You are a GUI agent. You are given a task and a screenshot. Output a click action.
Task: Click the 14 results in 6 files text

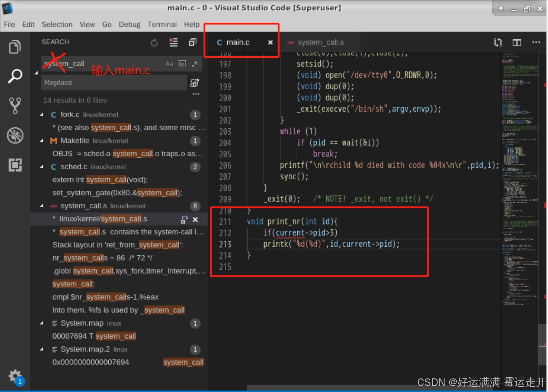point(75,100)
